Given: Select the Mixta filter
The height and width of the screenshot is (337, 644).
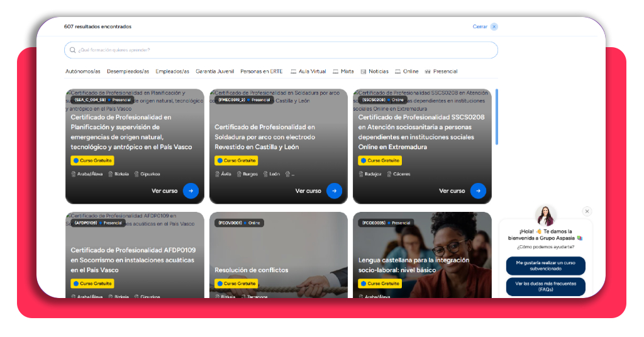Looking at the screenshot, I should (343, 72).
